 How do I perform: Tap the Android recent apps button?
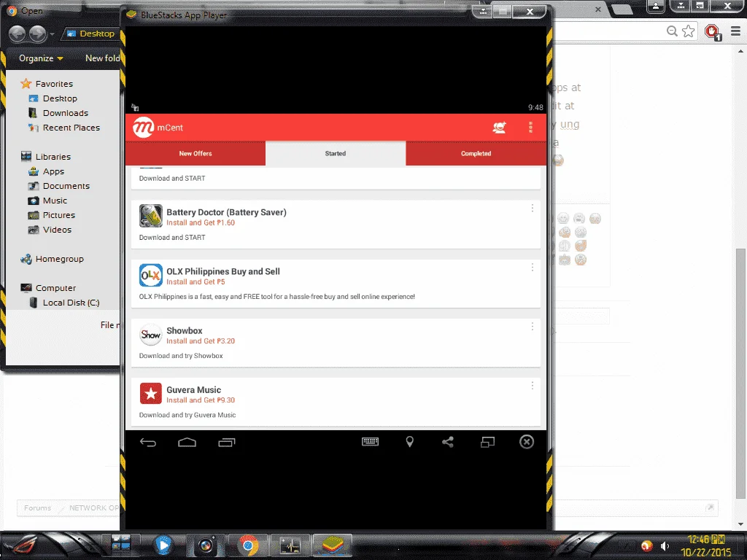(x=227, y=443)
